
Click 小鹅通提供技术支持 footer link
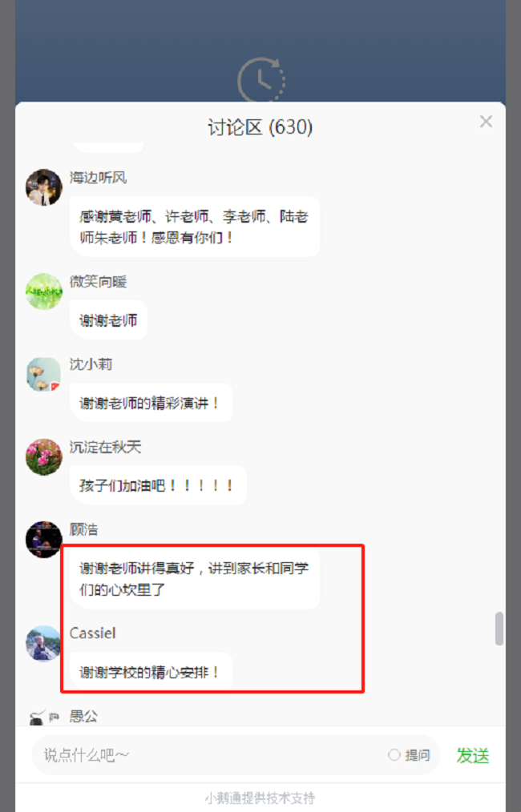(260, 798)
